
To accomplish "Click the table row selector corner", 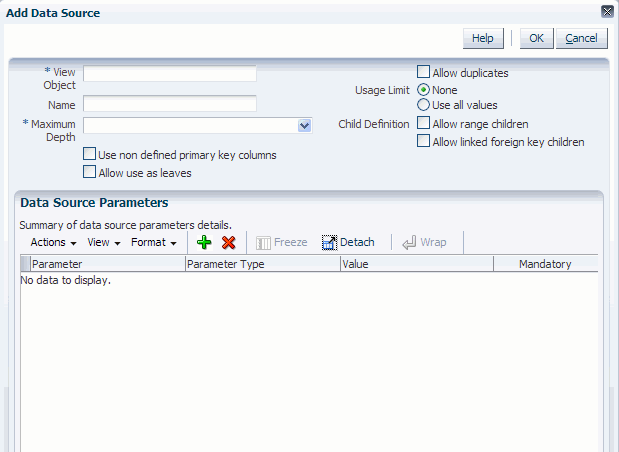I will tap(25, 264).
